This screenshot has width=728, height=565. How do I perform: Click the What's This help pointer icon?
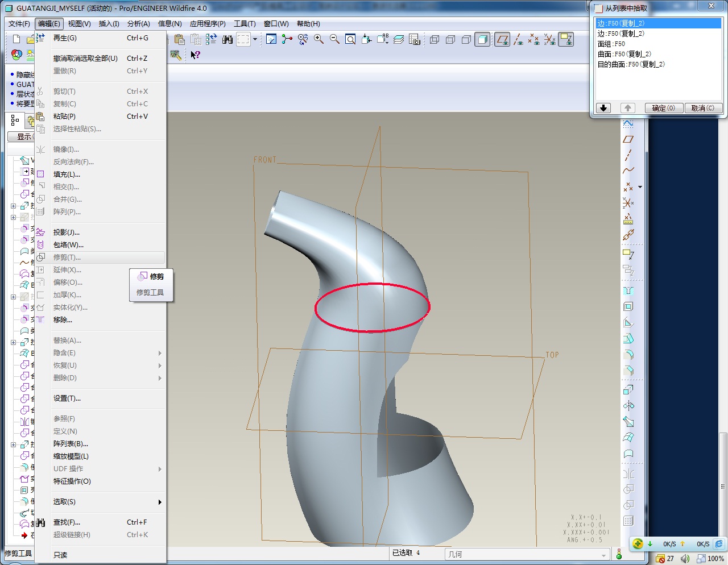(x=195, y=55)
